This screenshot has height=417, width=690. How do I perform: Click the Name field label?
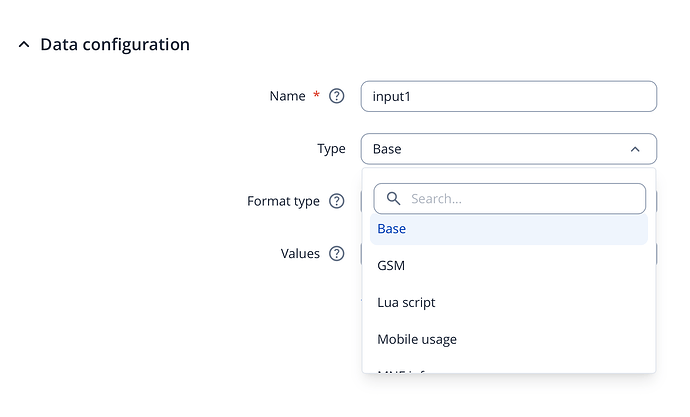(287, 96)
